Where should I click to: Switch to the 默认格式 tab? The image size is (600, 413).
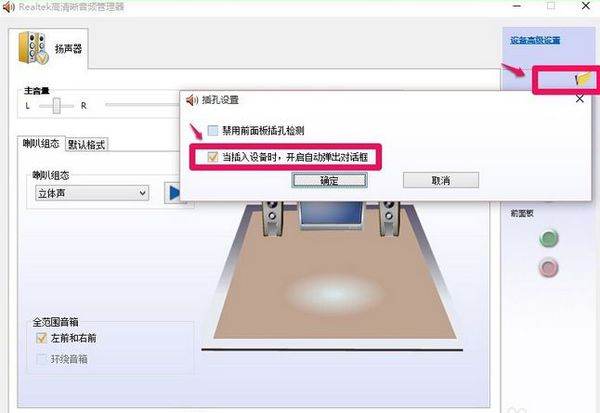coord(86,145)
